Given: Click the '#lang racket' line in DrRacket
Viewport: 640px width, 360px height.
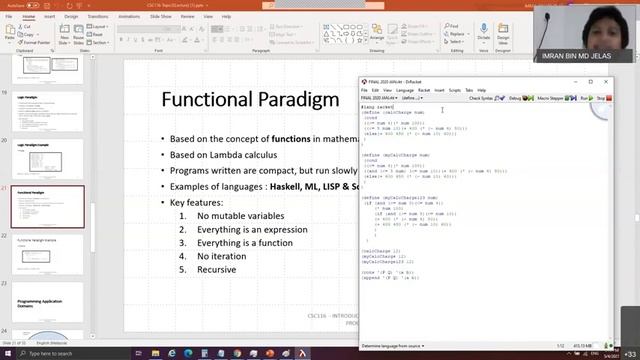Looking at the screenshot, I should [x=377, y=107].
